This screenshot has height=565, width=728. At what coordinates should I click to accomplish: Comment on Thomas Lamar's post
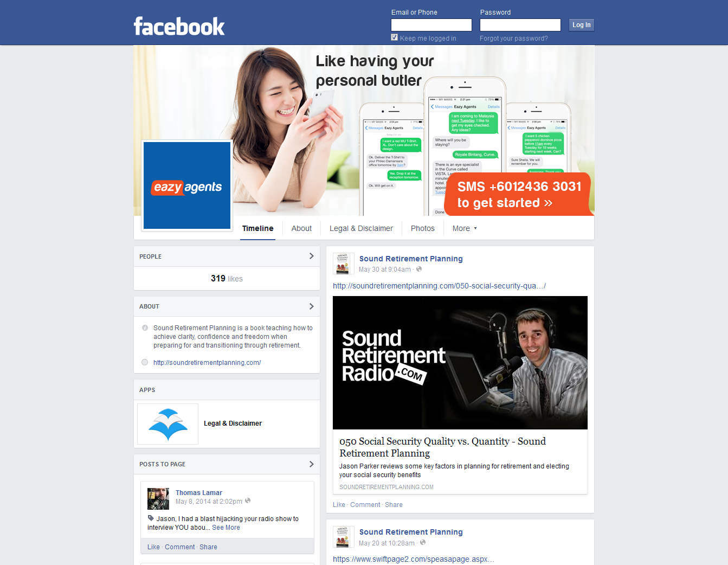click(179, 547)
